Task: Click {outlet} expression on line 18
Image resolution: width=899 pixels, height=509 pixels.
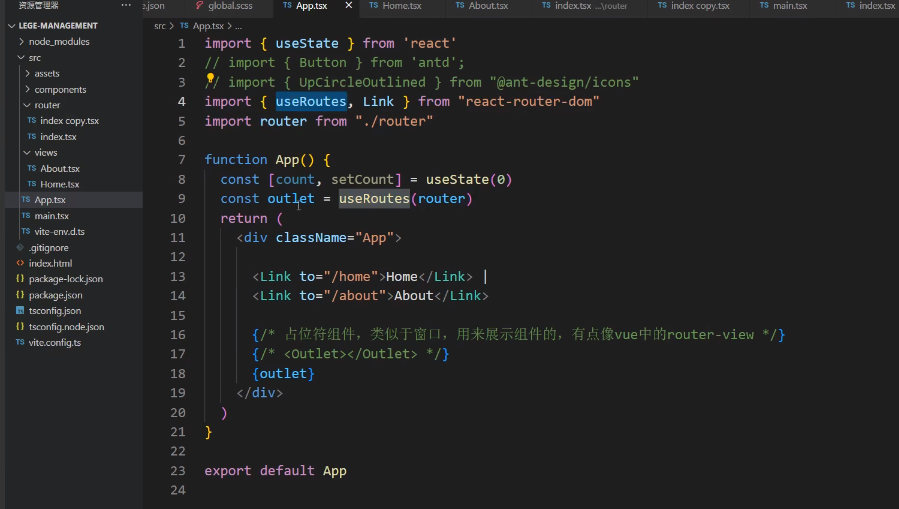Action: click(283, 374)
